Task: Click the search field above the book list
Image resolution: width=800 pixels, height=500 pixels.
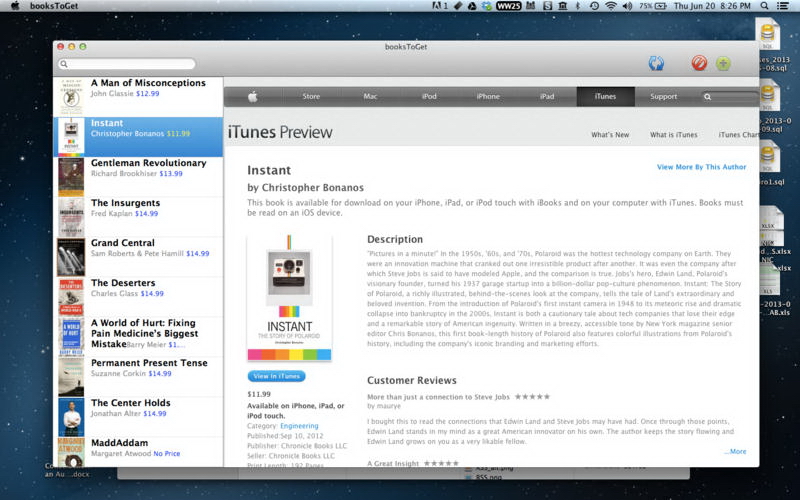Action: click(x=126, y=64)
